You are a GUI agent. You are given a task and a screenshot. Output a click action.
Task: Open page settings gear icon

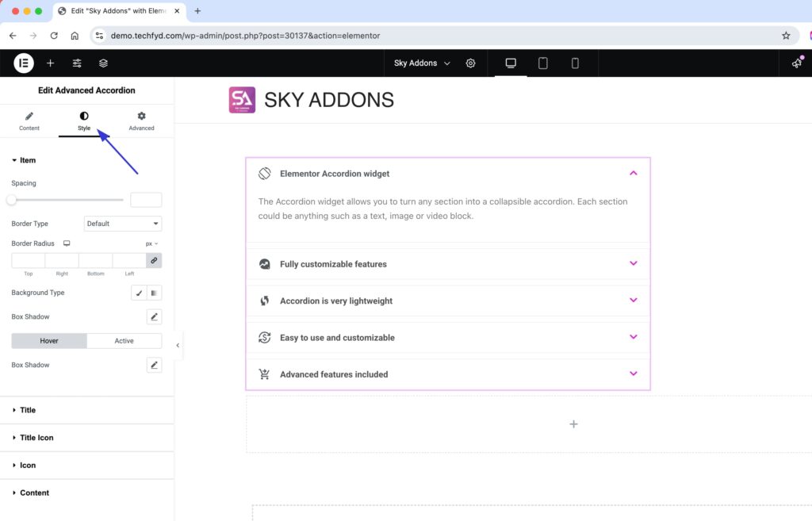tap(470, 63)
